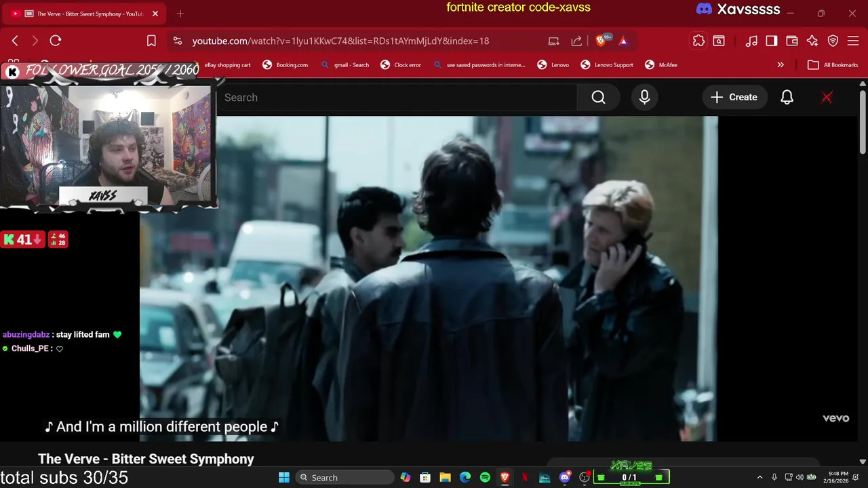Open Discord from the taskbar
Viewport: 868px width, 488px height.
(565, 477)
